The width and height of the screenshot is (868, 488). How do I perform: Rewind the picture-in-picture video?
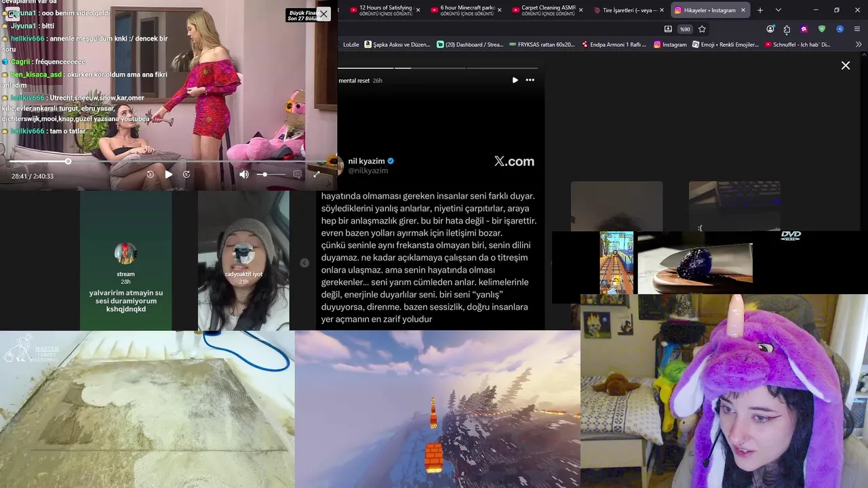(151, 174)
